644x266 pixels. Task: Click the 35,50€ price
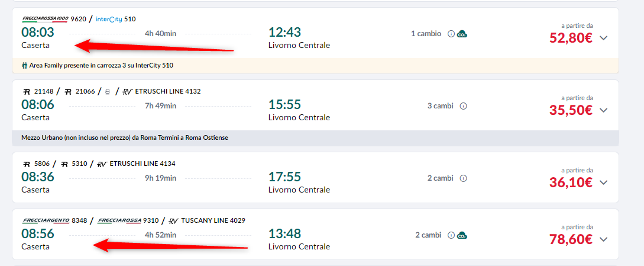point(571,110)
